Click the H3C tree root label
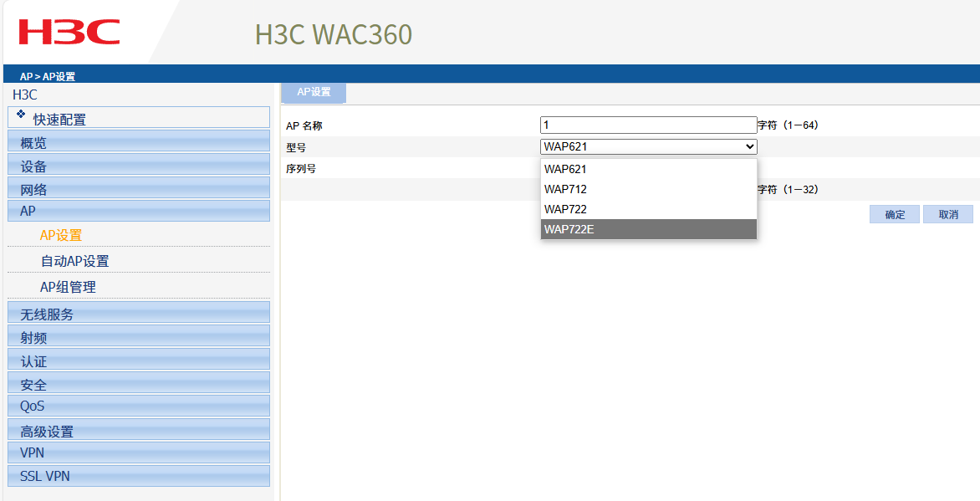Viewport: 980px width, 501px height. click(x=25, y=95)
